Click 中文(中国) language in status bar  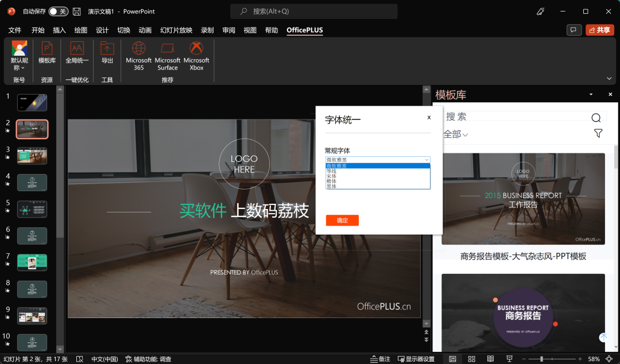tap(104, 359)
